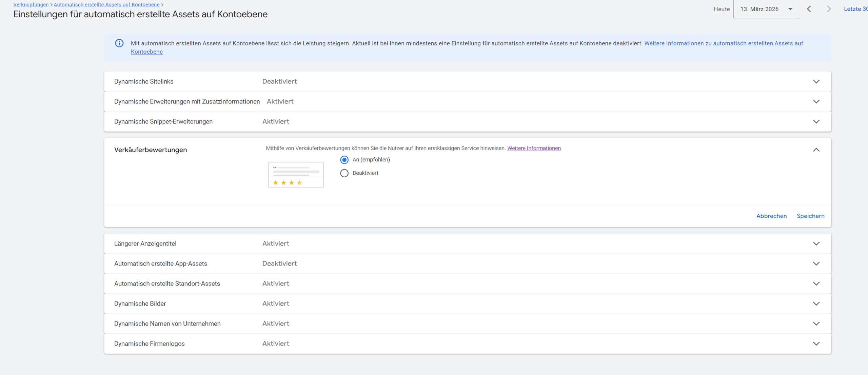
Task: Expand the Dynamische Firmenlogos row
Action: [816, 343]
